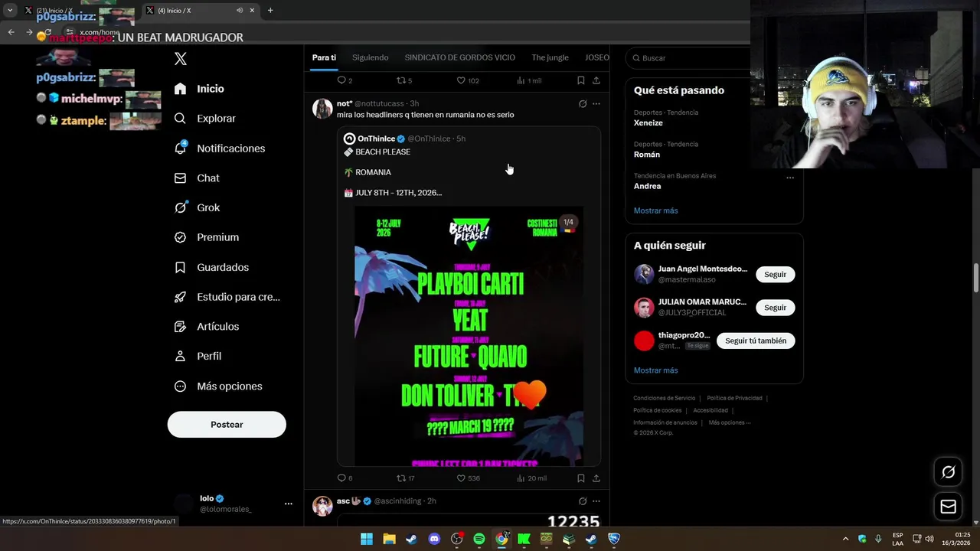Open Guardados bookmarks
Screen dimensions: 980x551
211,267
